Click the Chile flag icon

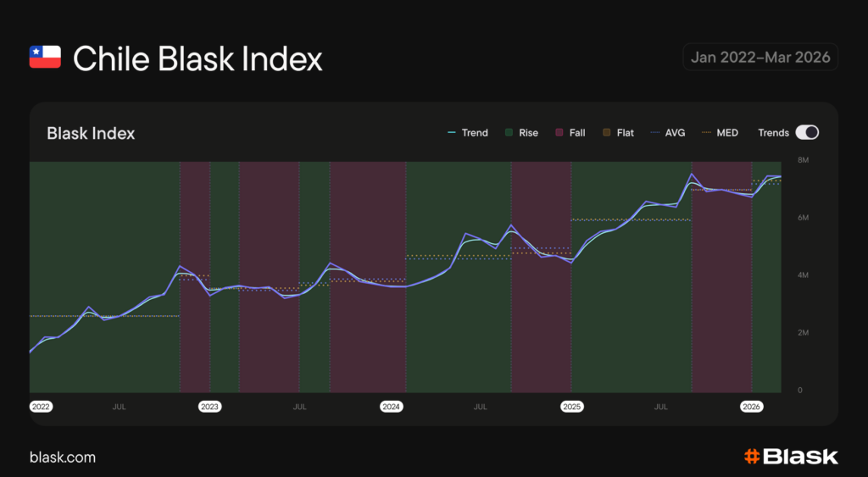click(45, 58)
